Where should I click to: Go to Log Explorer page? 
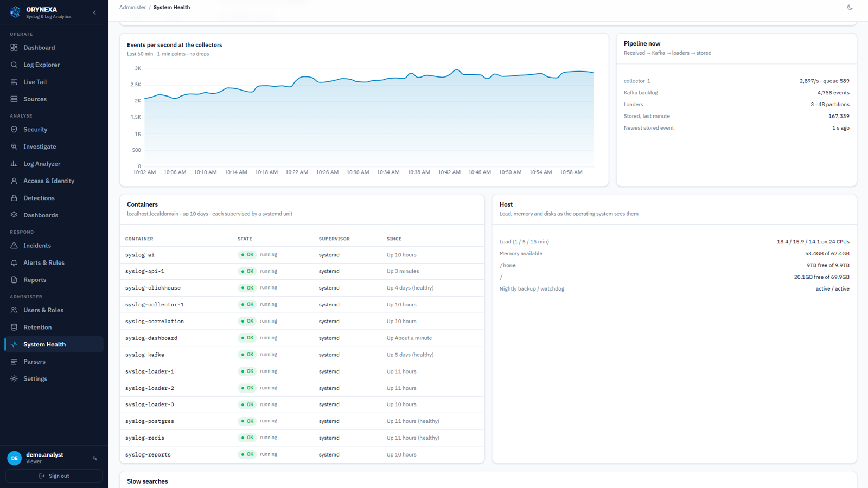pyautogui.click(x=54, y=65)
